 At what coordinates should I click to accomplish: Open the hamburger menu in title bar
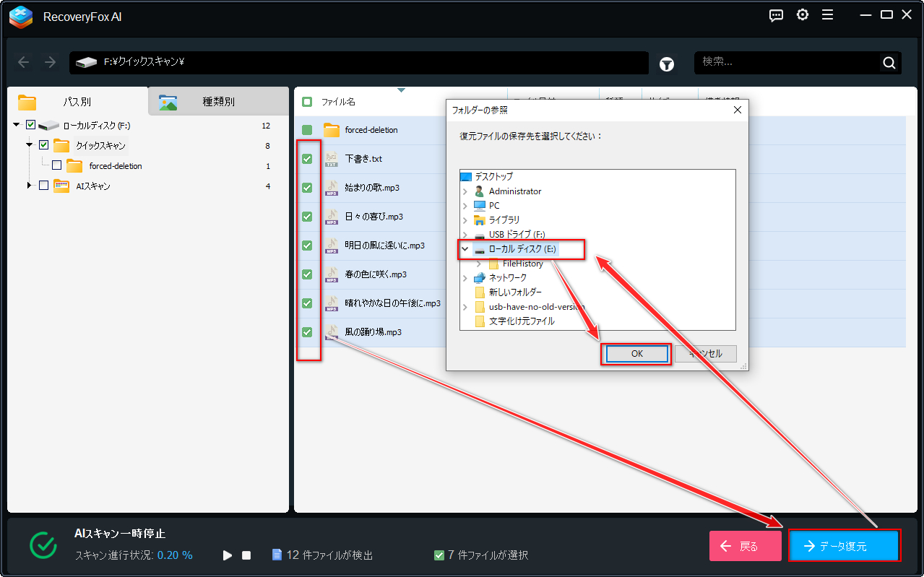827,15
